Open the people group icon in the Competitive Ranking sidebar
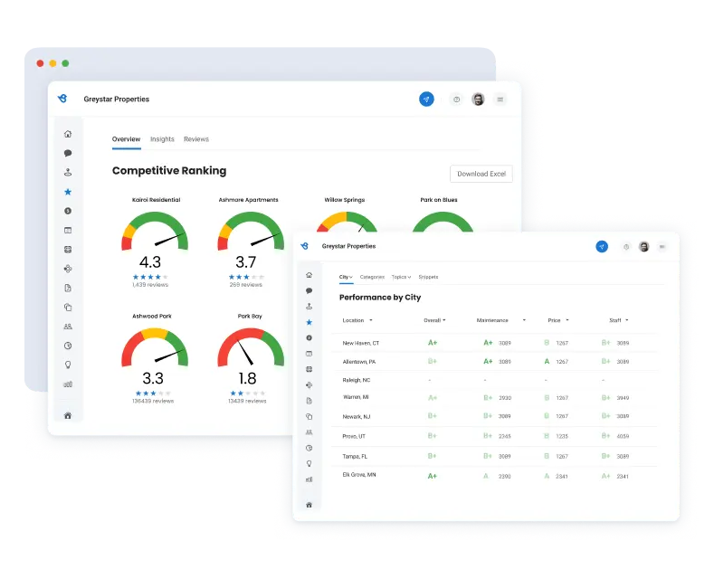724x588 pixels. [x=68, y=327]
